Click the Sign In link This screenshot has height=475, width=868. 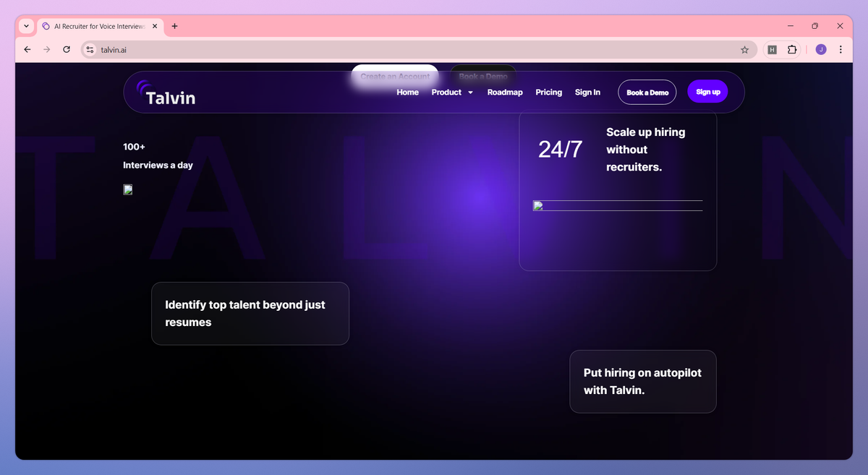click(587, 93)
